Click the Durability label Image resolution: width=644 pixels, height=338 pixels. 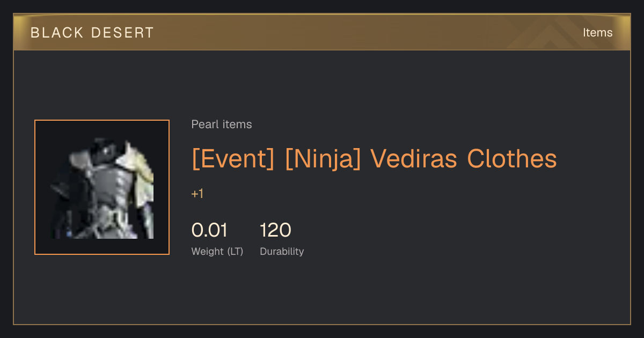pyautogui.click(x=282, y=251)
